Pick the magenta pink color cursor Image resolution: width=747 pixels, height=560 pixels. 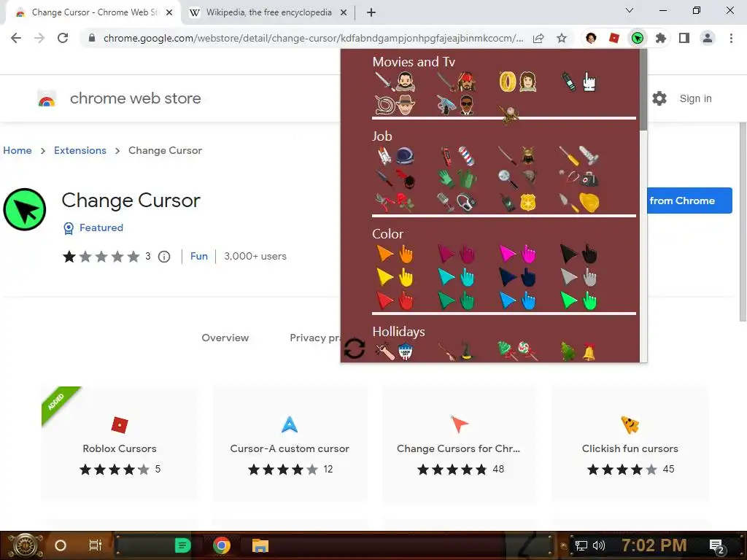517,254
